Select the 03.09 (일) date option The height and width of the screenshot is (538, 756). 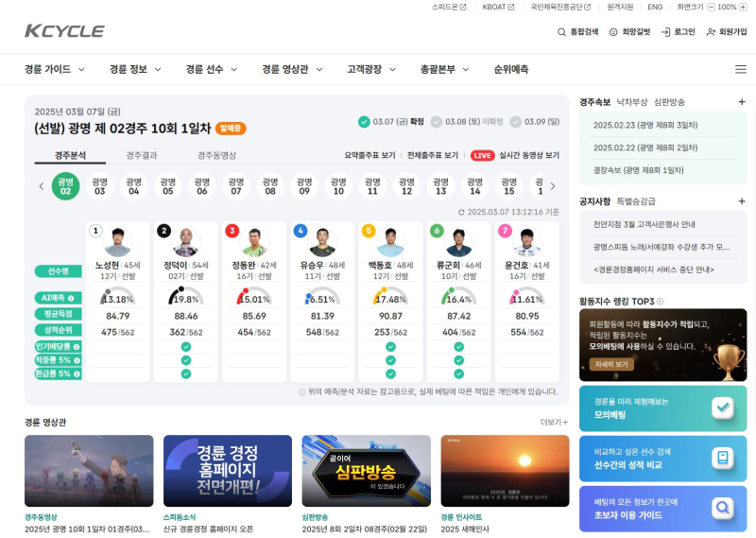[x=516, y=121]
